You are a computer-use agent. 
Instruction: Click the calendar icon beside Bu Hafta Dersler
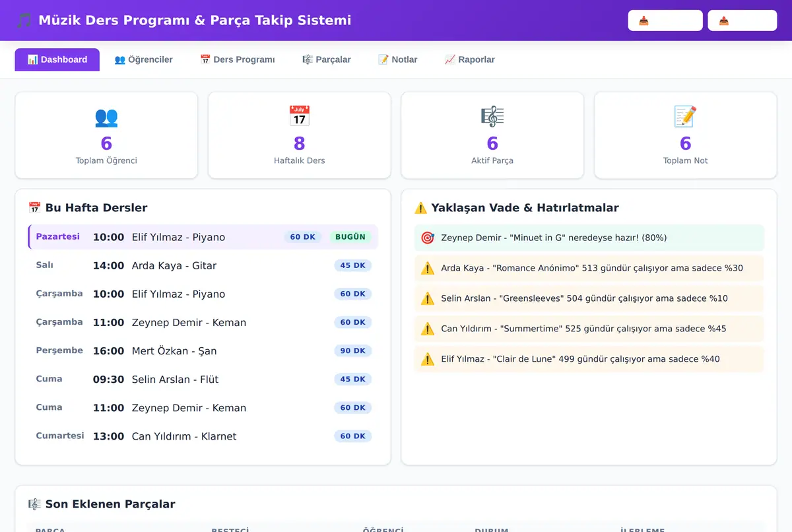pos(35,208)
